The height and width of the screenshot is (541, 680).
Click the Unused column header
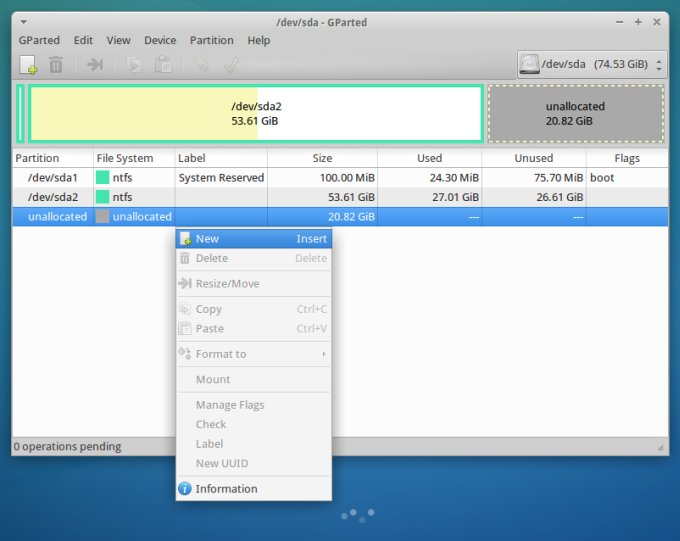tap(534, 158)
